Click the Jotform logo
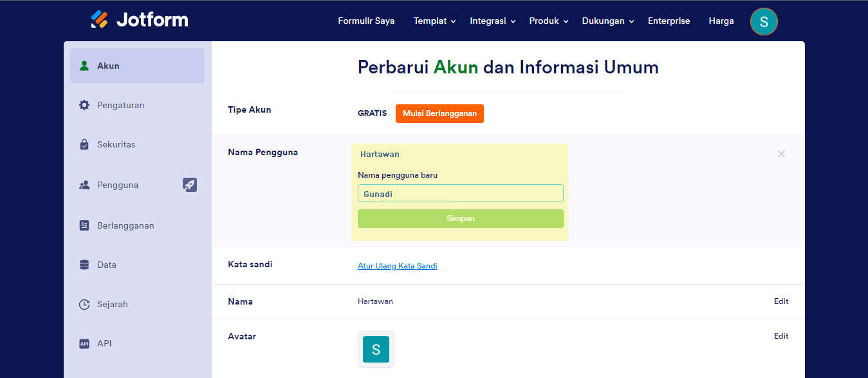 point(140,20)
